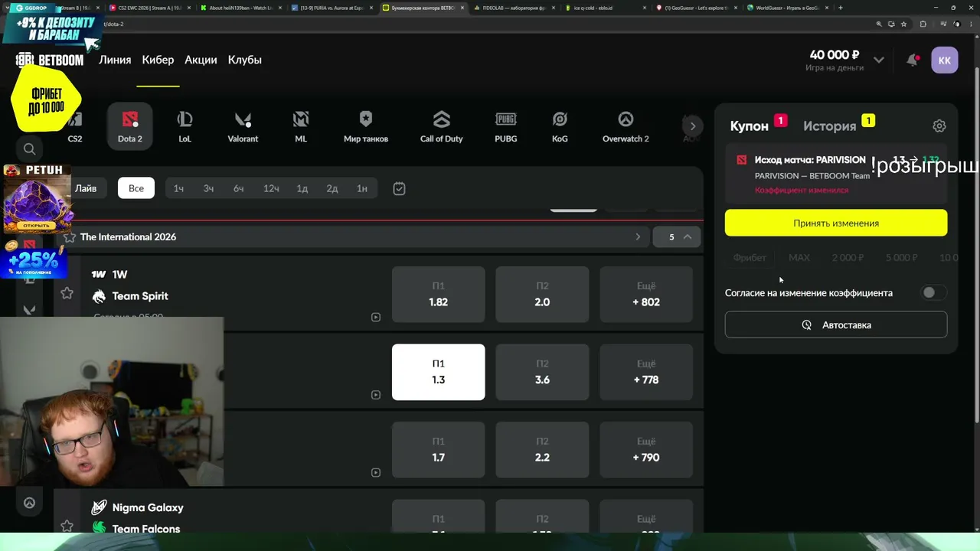The height and width of the screenshot is (551, 980).
Task: Open the Автоставка button
Action: 836,324
